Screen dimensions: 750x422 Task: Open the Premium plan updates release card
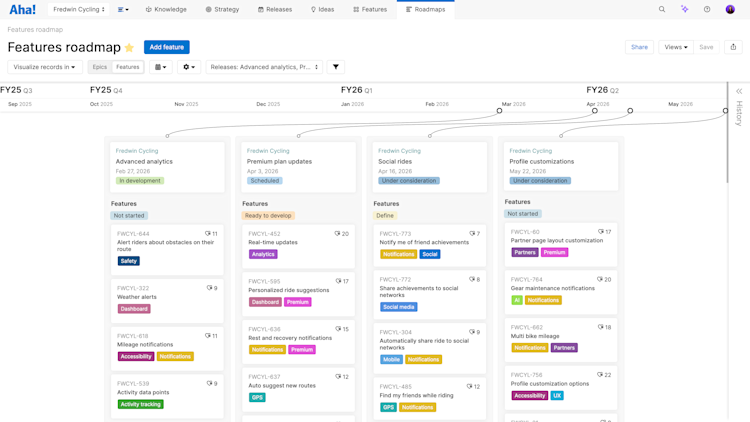click(298, 167)
